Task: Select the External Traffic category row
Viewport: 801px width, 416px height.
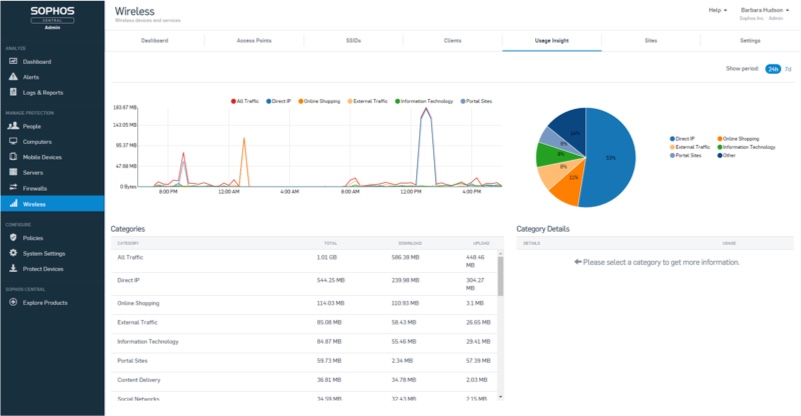Action: coord(304,322)
